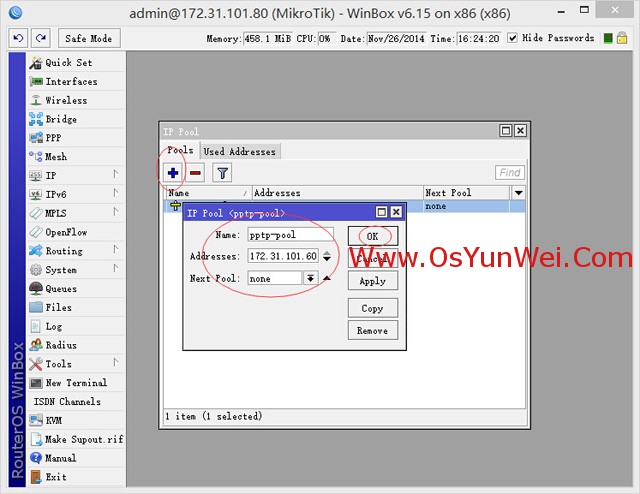Click the pool name input field
640x494 pixels.
pos(291,235)
